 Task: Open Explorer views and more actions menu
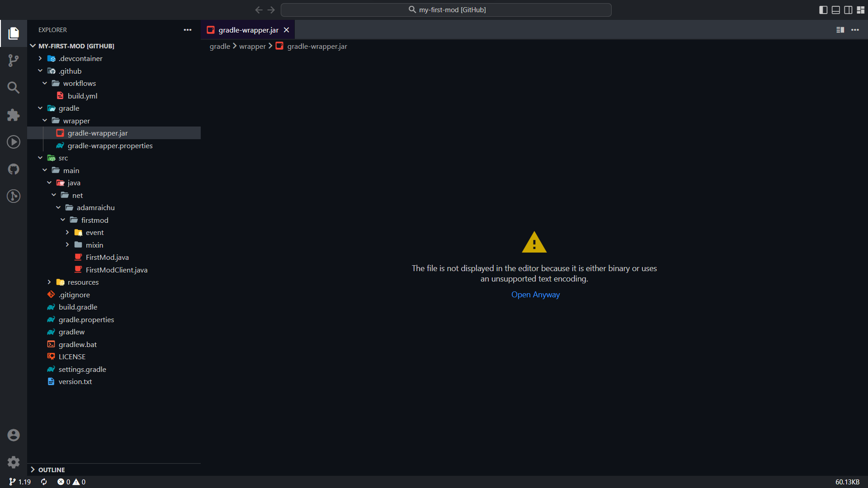(x=188, y=30)
